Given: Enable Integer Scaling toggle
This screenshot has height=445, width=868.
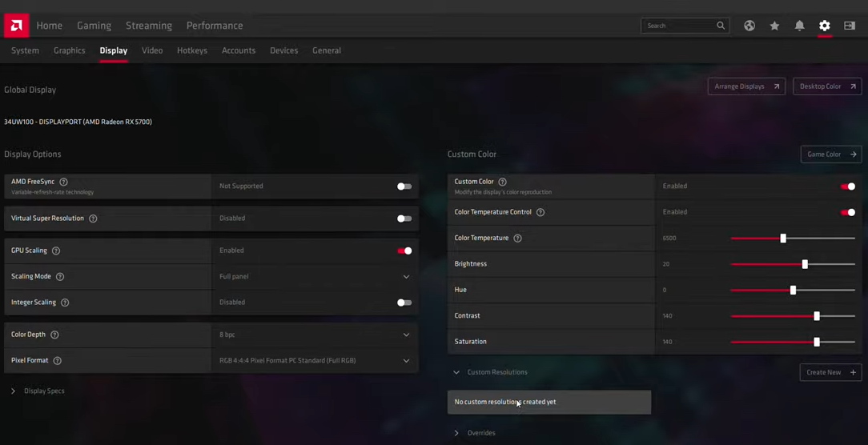Looking at the screenshot, I should pyautogui.click(x=404, y=303).
